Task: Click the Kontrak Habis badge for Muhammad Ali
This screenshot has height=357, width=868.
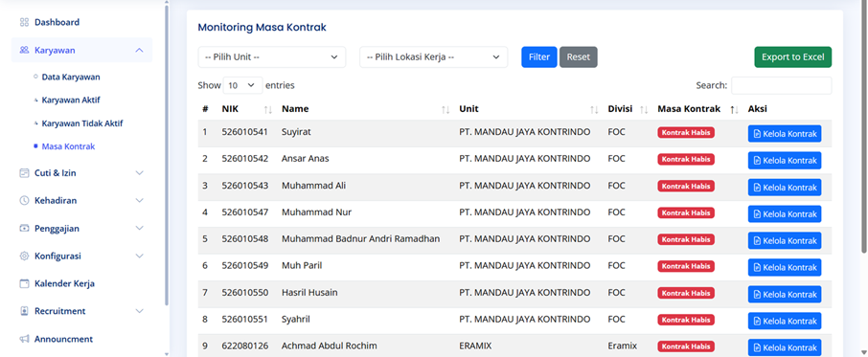Action: (686, 186)
